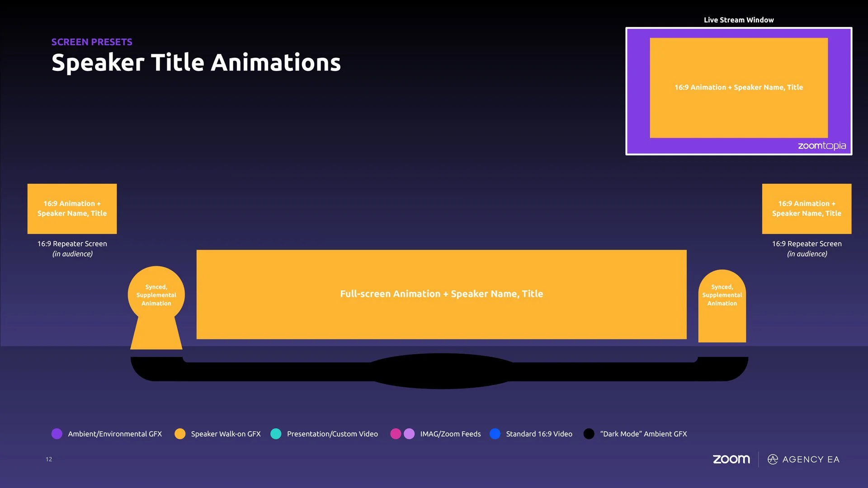This screenshot has height=488, width=868.
Task: Click the black Dark Mode Ambient GFX dot
Action: point(589,434)
